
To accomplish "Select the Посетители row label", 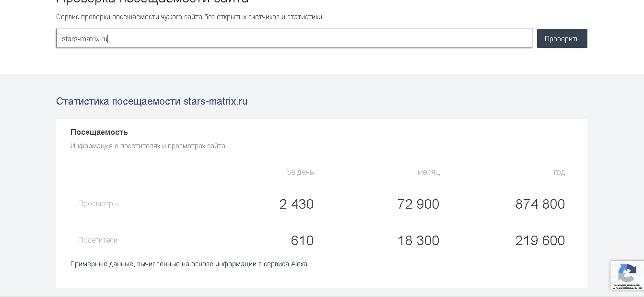I will pyautogui.click(x=98, y=240).
